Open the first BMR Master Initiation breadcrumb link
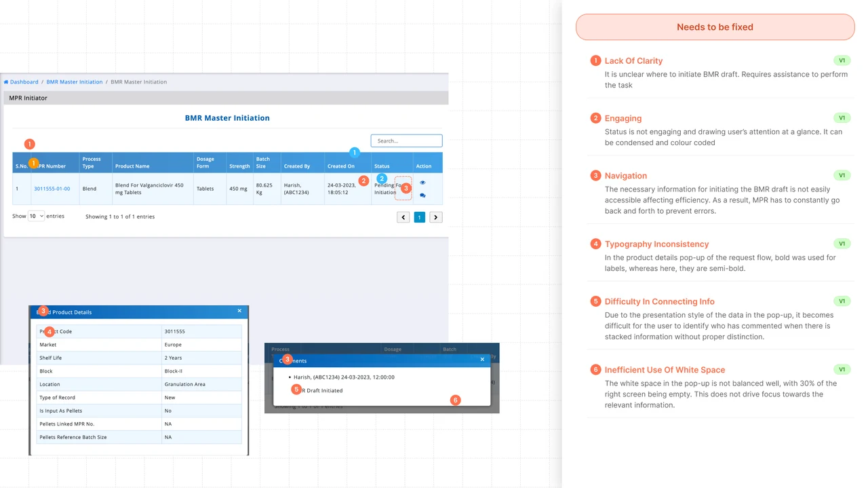The height and width of the screenshot is (488, 868). coord(75,82)
